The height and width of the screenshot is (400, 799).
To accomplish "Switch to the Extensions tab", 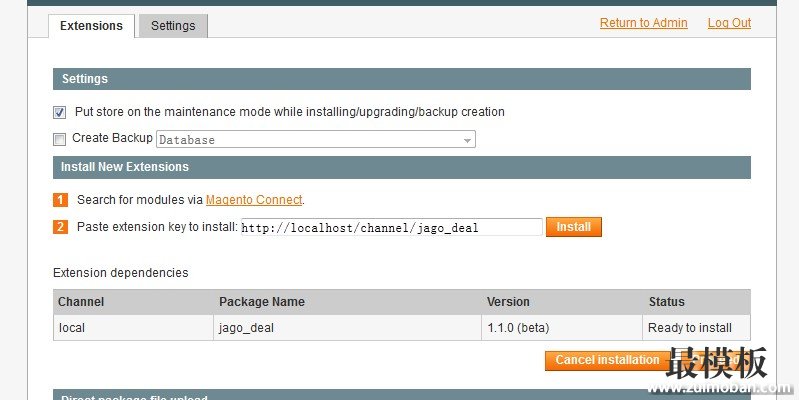I will coord(91,26).
